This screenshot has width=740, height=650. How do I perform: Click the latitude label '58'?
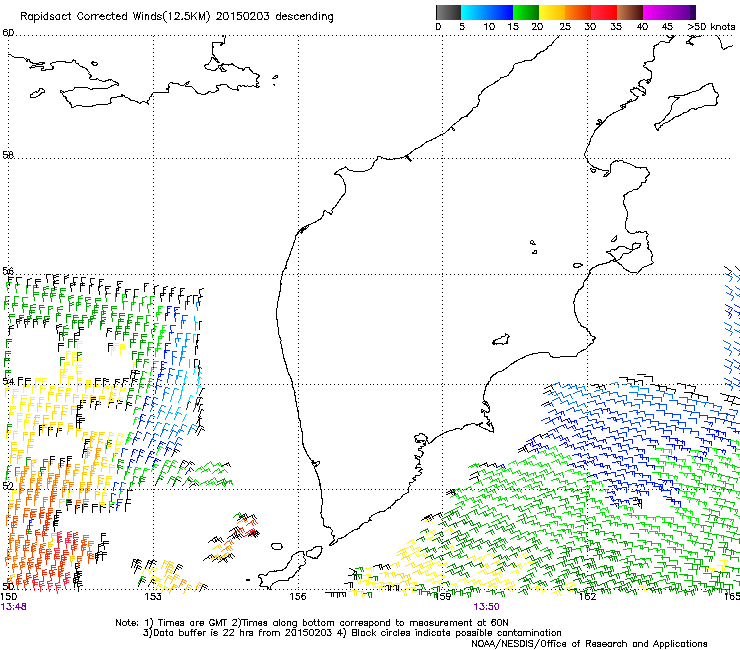click(8, 155)
